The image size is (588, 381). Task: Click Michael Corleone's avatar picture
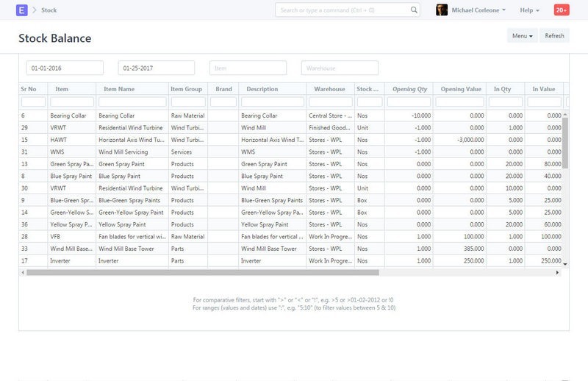point(442,10)
